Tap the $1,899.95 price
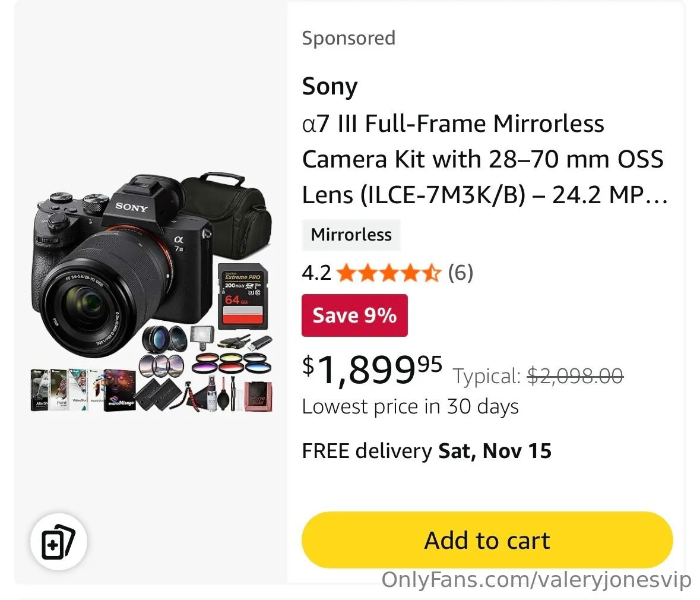 372,370
